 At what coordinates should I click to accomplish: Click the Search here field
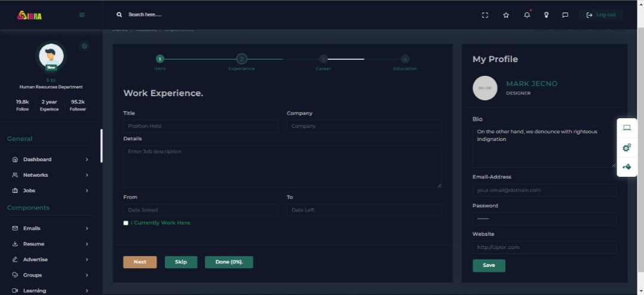tap(144, 14)
